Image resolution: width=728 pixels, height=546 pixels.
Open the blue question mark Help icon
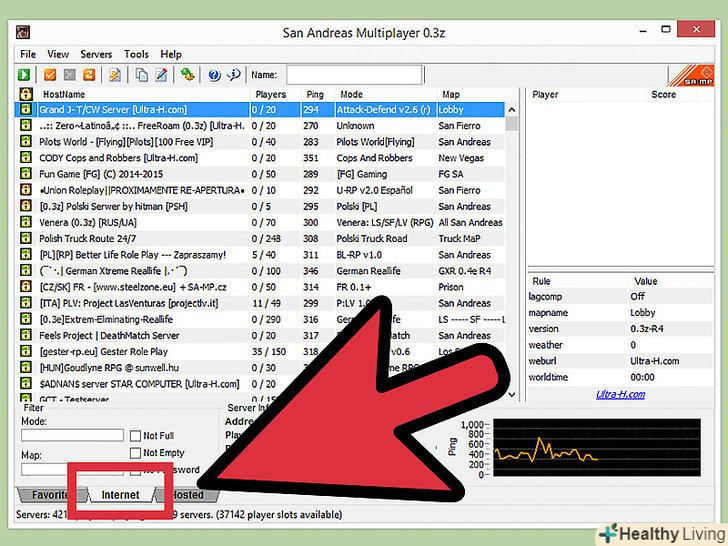coord(214,75)
